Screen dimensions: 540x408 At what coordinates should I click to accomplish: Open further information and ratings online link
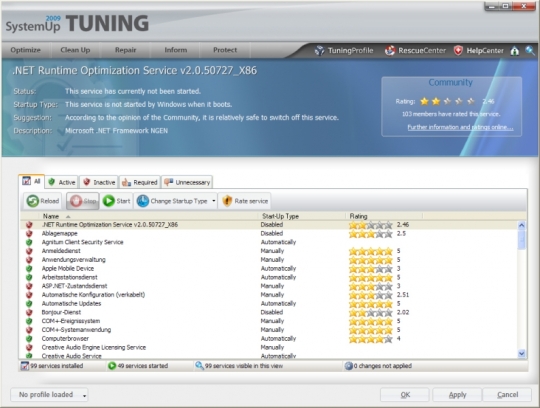click(460, 127)
